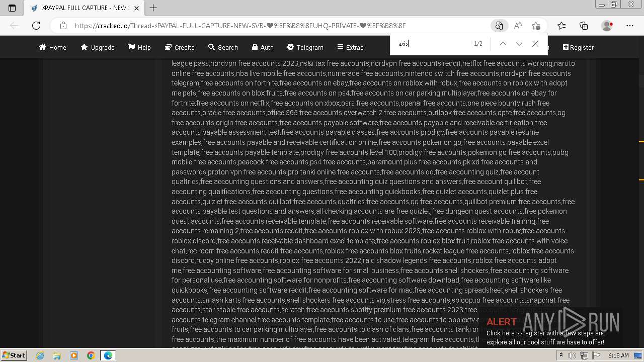Launch Internet Explorer from taskbar
644x362 pixels.
[x=40, y=355]
